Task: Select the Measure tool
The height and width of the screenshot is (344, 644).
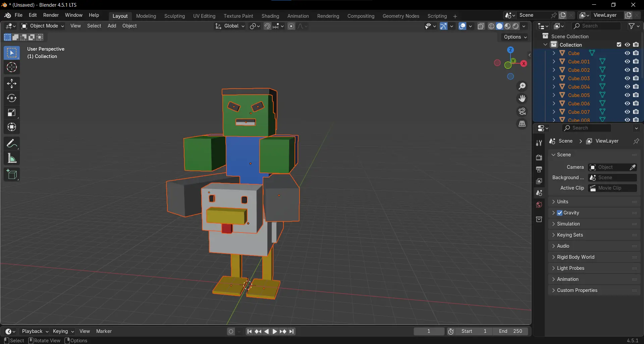Action: click(12, 158)
